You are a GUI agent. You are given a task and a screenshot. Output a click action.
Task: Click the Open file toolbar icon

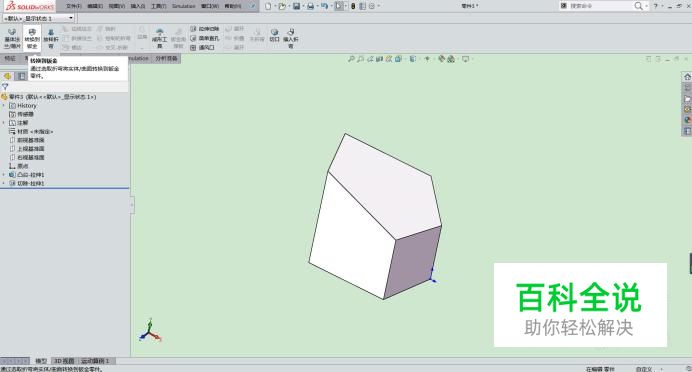click(282, 6)
